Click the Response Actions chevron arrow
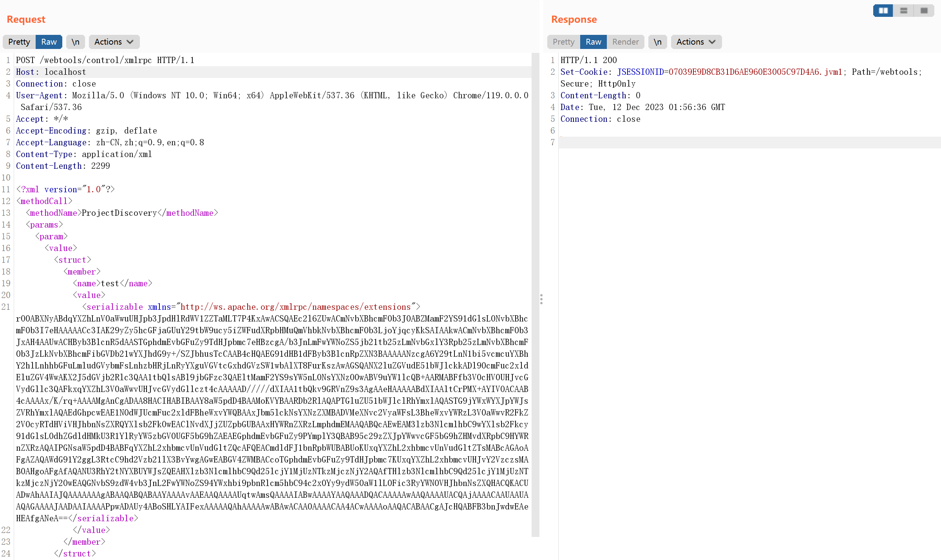941x560 pixels. point(712,42)
